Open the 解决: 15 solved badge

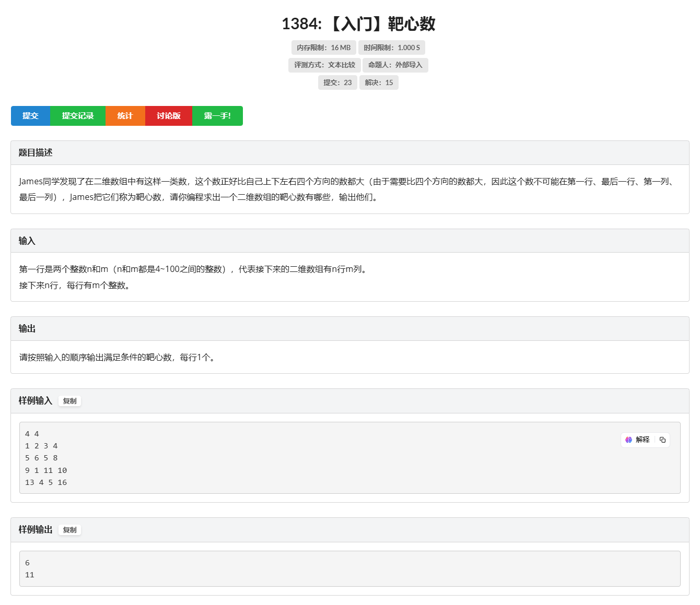click(x=379, y=82)
